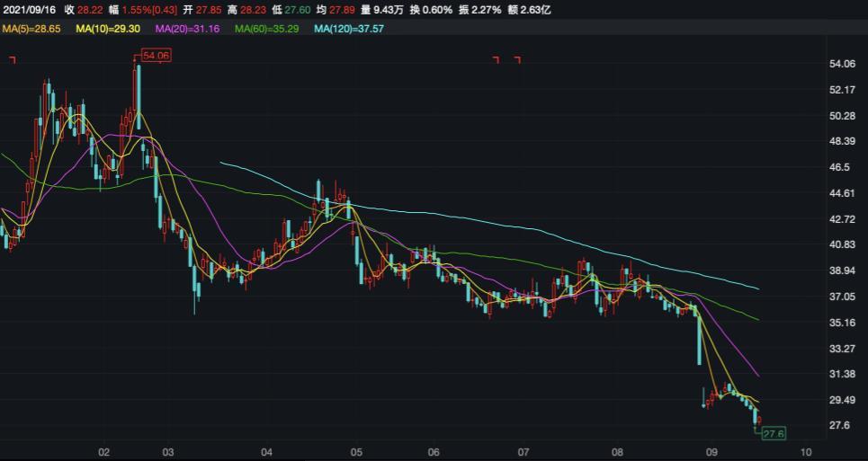This screenshot has width=868, height=461.
Task: Select the amplitude value 振 2.27%
Action: (479, 9)
